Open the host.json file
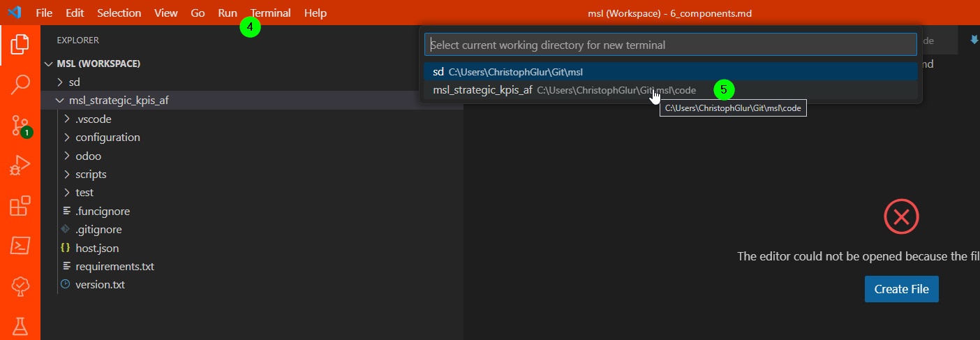The height and width of the screenshot is (340, 980). pos(252,248)
